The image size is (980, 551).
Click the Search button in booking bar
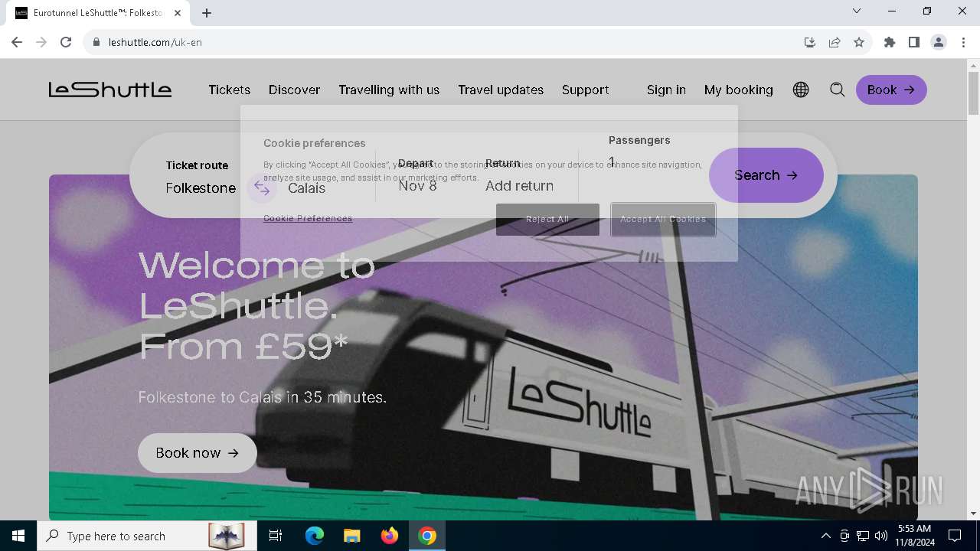tap(766, 175)
